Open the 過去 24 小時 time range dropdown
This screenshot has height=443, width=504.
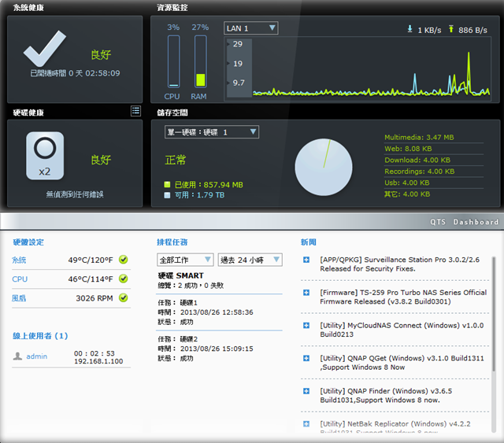(x=250, y=260)
